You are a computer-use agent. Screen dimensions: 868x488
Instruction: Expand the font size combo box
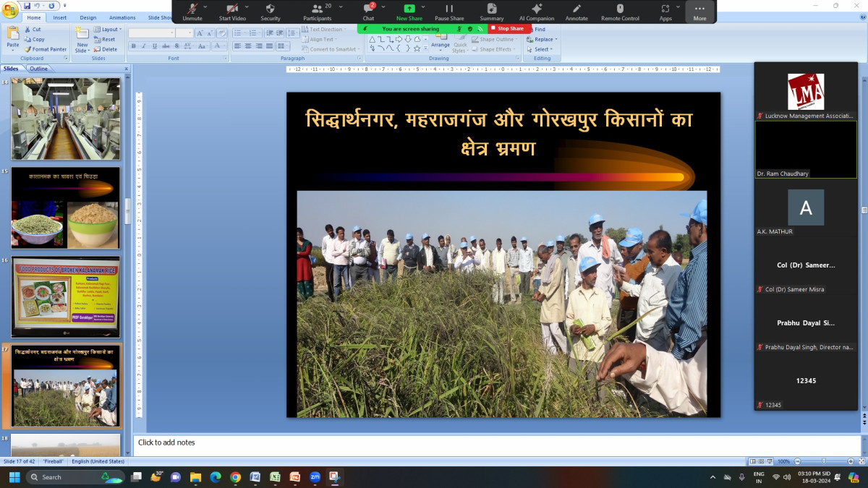pos(190,33)
